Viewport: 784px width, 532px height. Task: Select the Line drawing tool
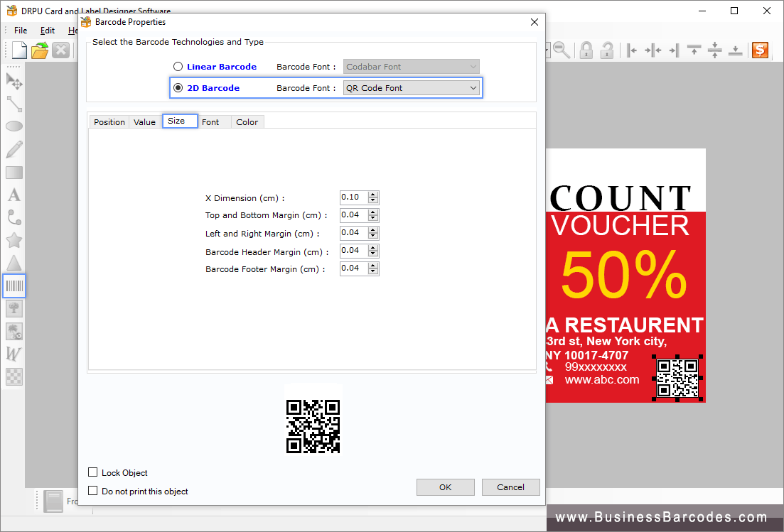14,104
